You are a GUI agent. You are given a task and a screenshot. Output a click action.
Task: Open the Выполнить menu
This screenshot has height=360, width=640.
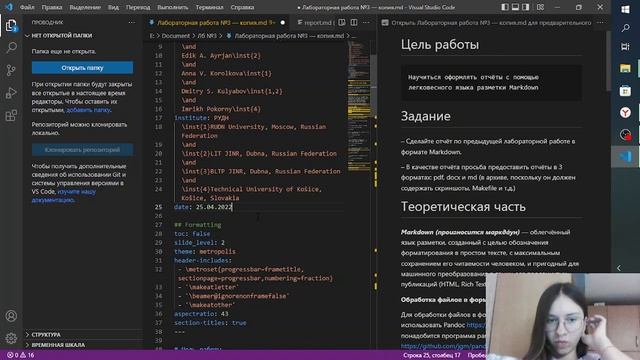point(173,7)
